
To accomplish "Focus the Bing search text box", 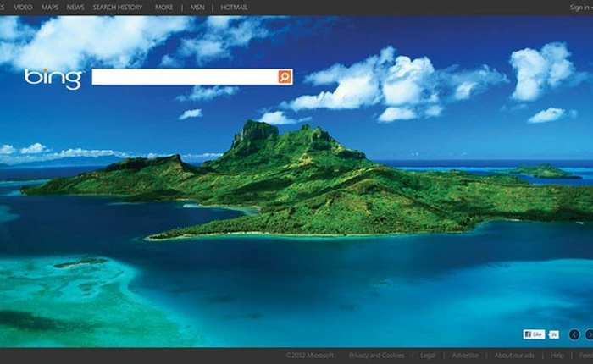I will pyautogui.click(x=185, y=77).
